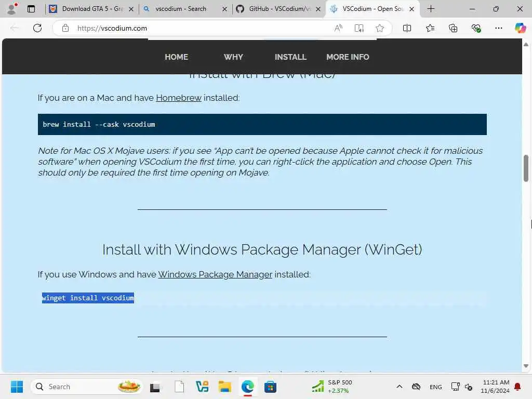
Task: Open the VS-style app icon on taskbar
Action: 202,387
